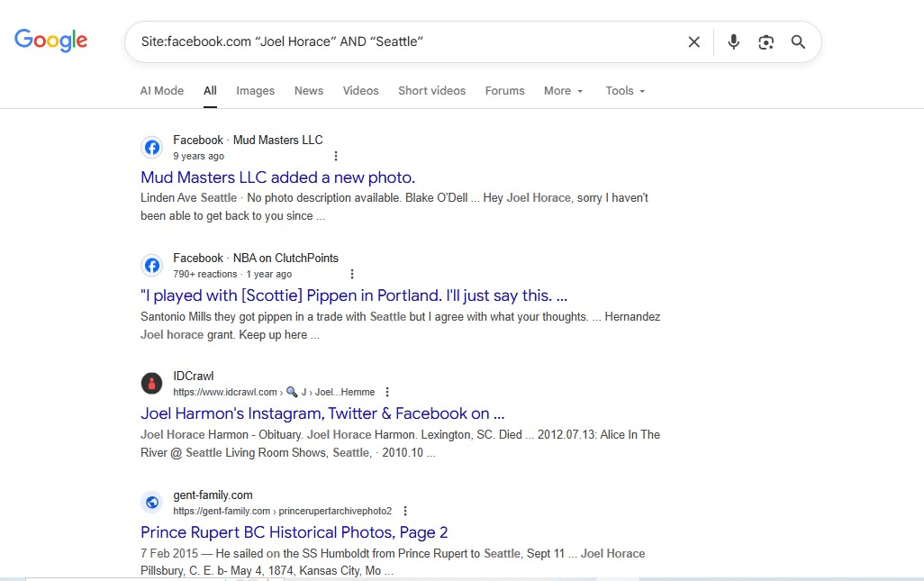Click the X to clear the search query
The image size is (924, 581).
693,41
